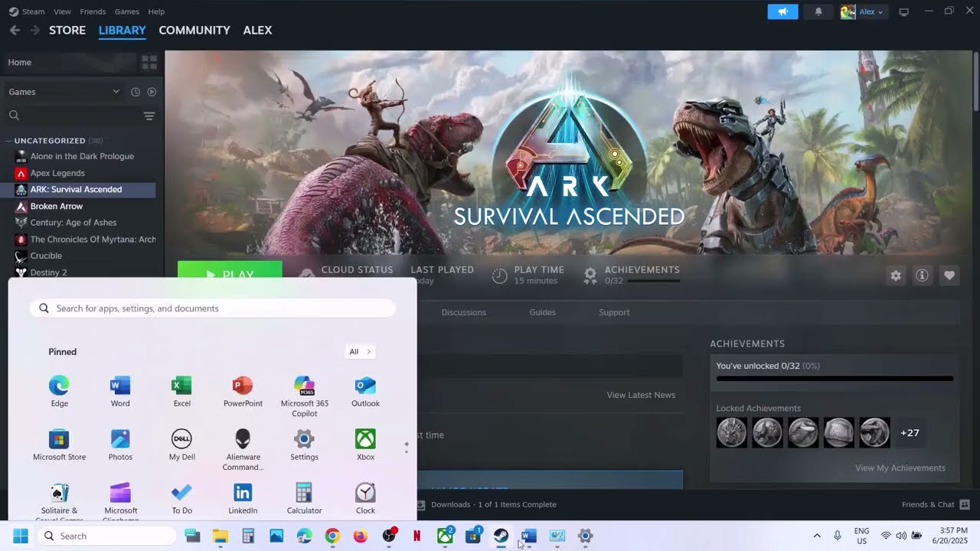This screenshot has width=980, height=551.
Task: Open Friends & Chat icon
Action: pyautogui.click(x=965, y=504)
